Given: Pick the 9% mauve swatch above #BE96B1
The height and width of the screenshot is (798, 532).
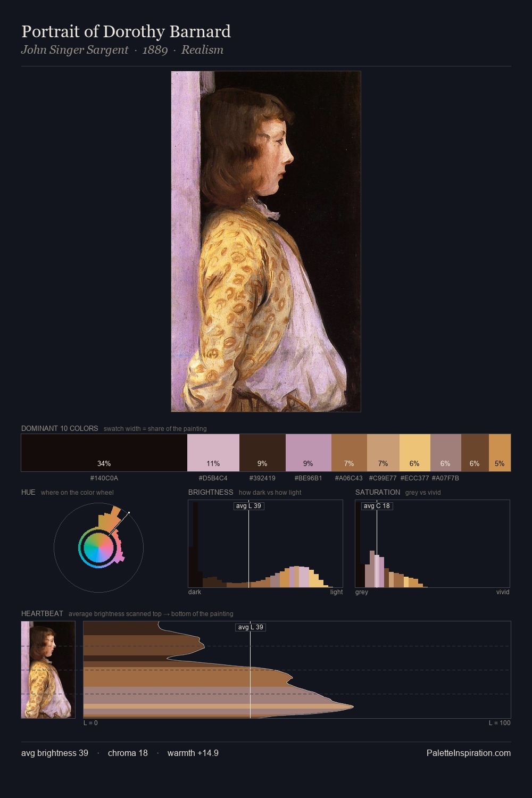Looking at the screenshot, I should tap(309, 453).
